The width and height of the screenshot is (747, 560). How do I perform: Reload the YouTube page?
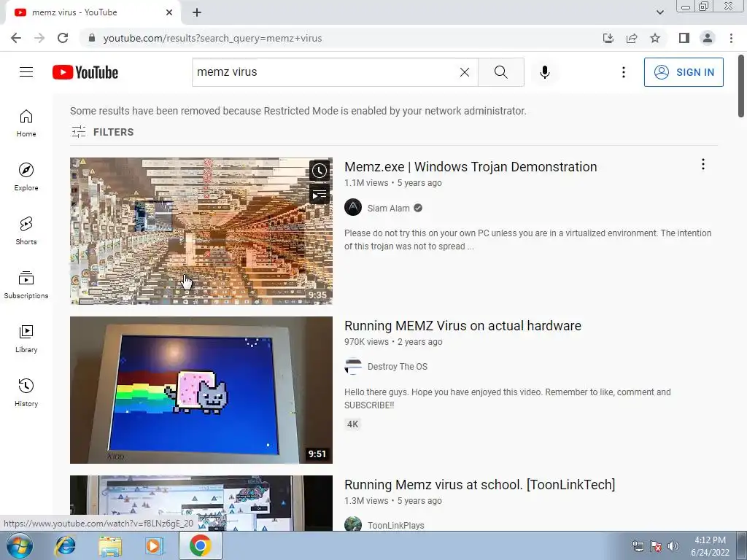[63, 38]
